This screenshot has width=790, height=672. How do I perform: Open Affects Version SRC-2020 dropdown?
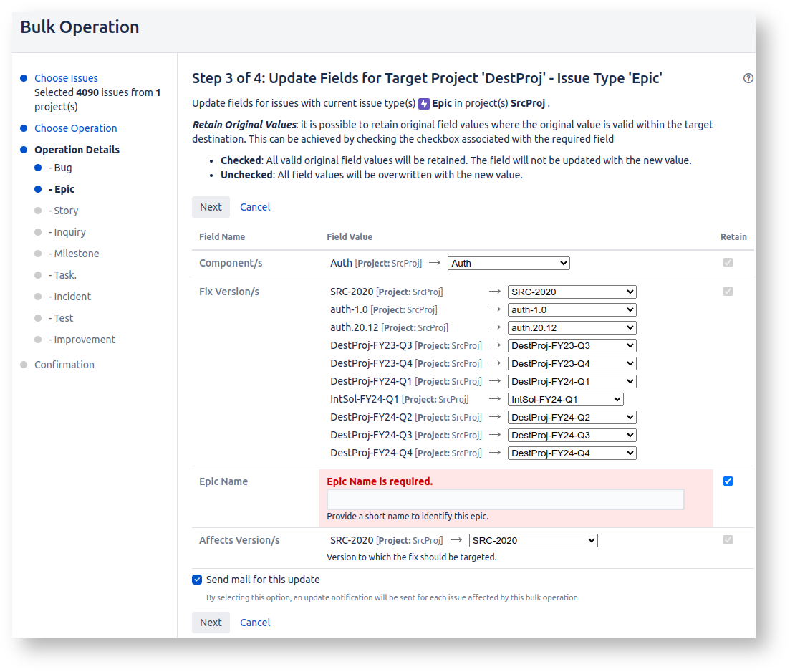[533, 541]
